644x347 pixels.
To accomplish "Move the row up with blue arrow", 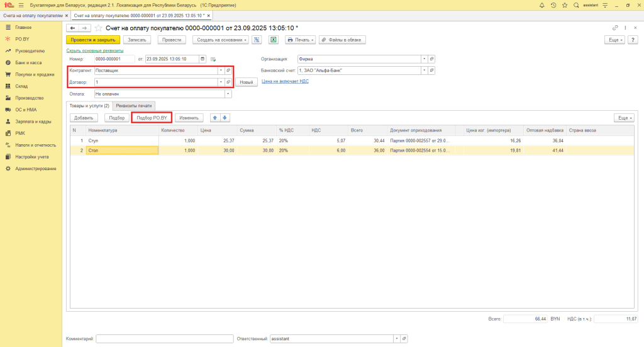I will tap(214, 118).
